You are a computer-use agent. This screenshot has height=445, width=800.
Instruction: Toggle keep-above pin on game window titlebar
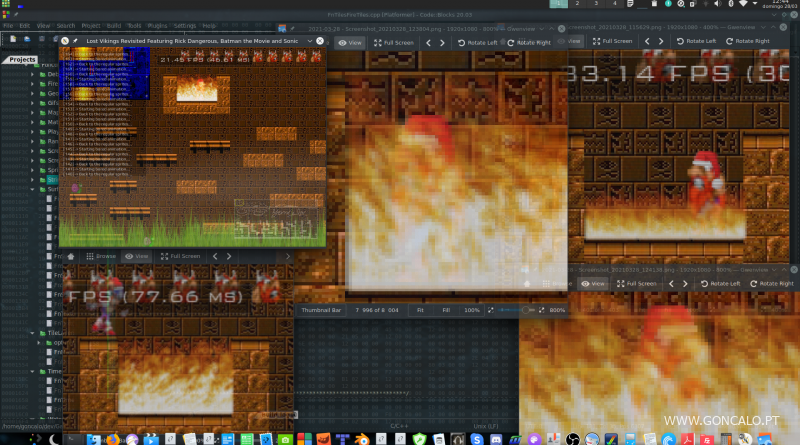pyautogui.click(x=75, y=41)
